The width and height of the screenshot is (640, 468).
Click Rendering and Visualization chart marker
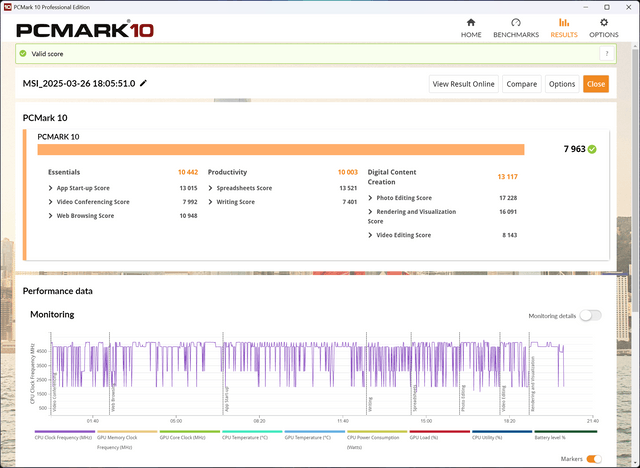[533, 384]
